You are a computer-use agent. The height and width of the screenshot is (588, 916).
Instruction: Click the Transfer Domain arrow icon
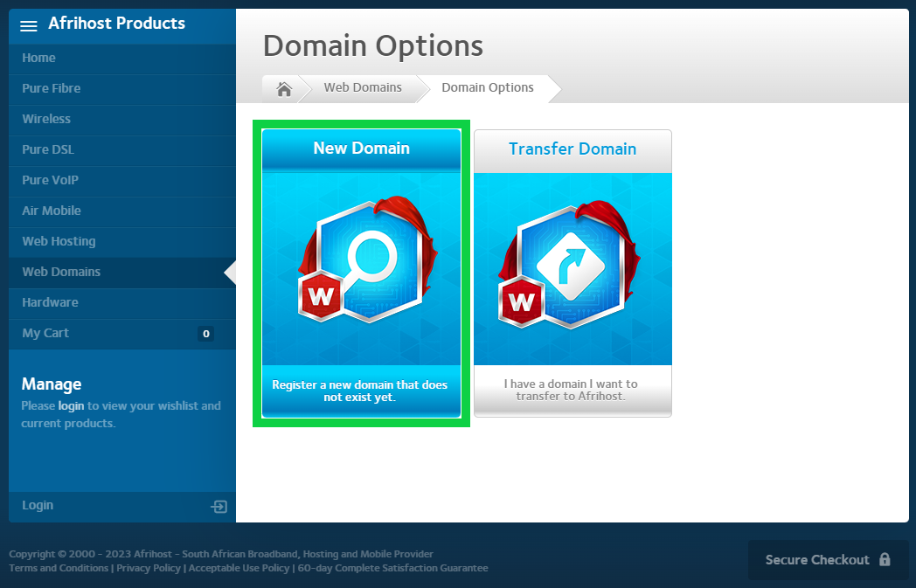(572, 264)
